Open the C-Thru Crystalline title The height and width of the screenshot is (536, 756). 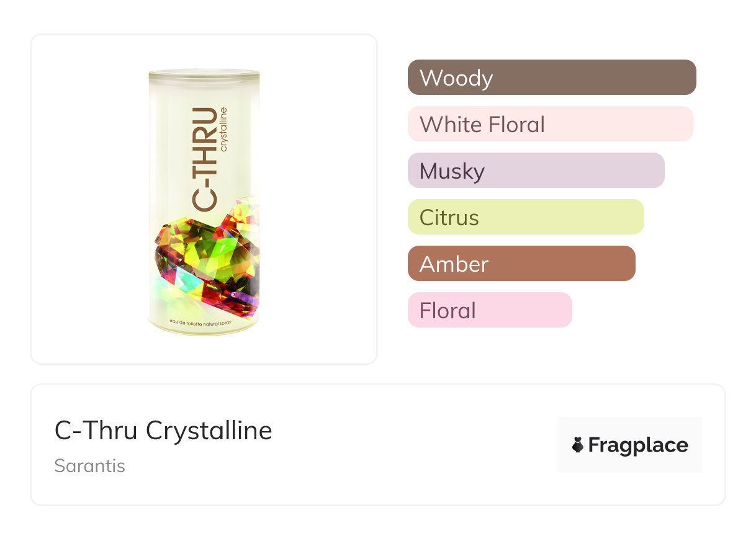pos(163,431)
